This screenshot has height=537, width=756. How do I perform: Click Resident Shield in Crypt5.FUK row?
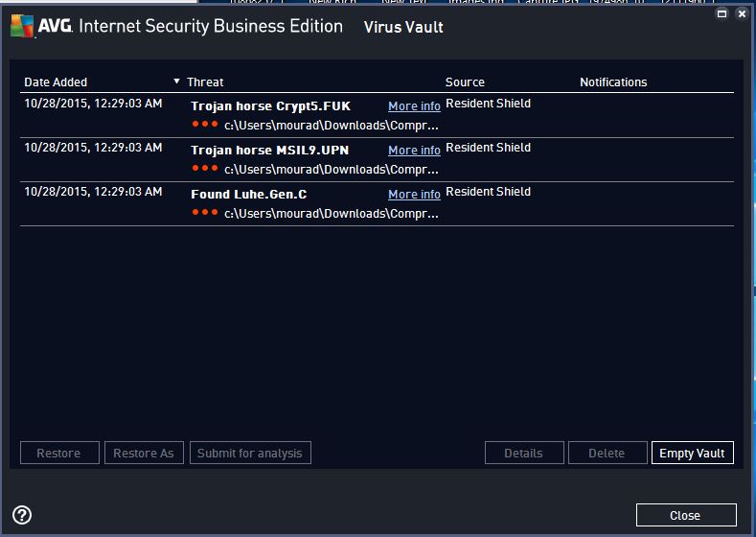click(488, 104)
